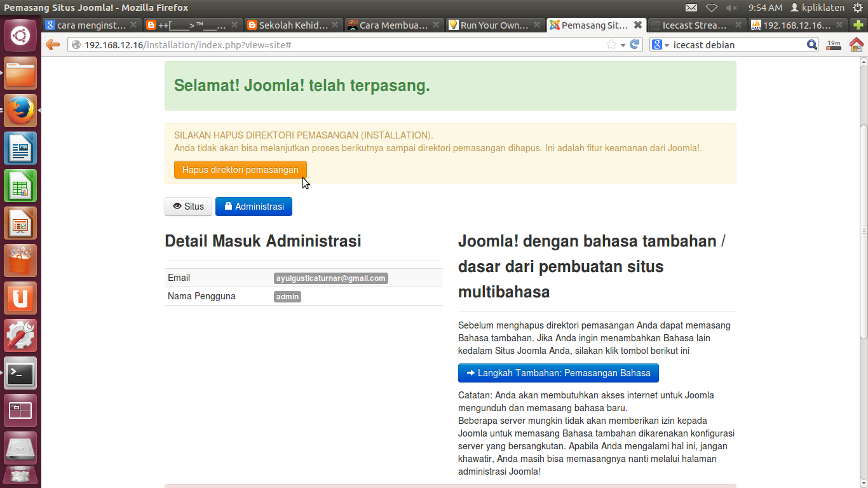The width and height of the screenshot is (868, 488).
Task: Click the 'Detail Masuk Administrasi' heading
Action: click(x=262, y=241)
